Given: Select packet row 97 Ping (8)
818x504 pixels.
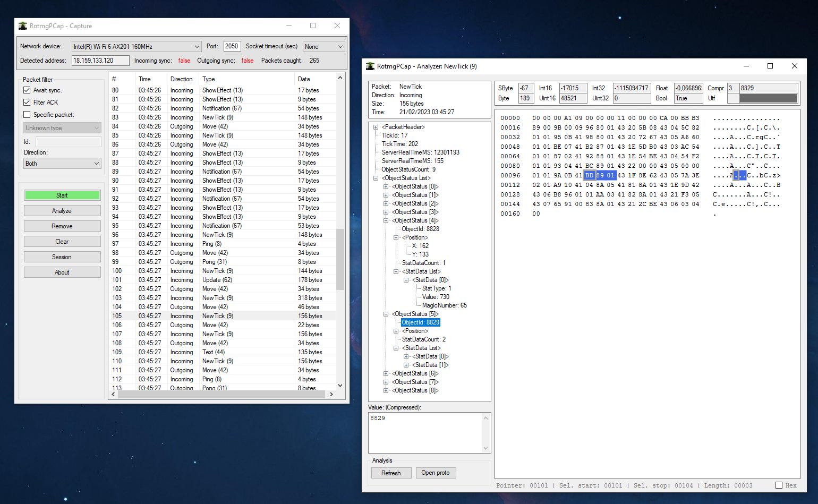Looking at the screenshot, I should (222, 244).
